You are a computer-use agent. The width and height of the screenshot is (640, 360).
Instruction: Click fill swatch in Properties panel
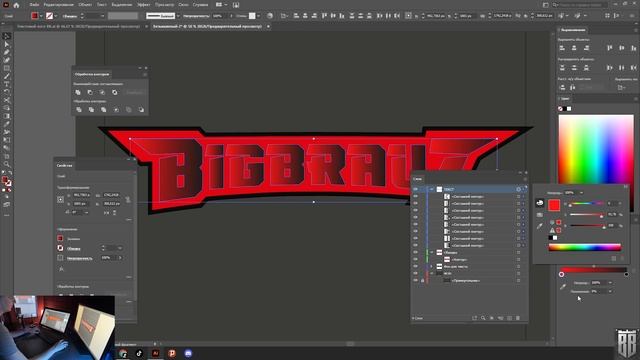[60, 238]
